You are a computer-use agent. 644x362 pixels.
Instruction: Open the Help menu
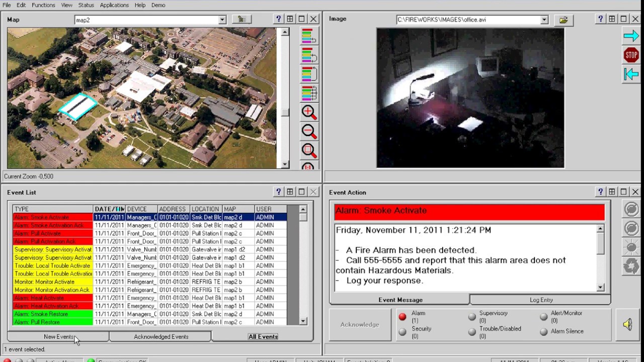point(140,5)
